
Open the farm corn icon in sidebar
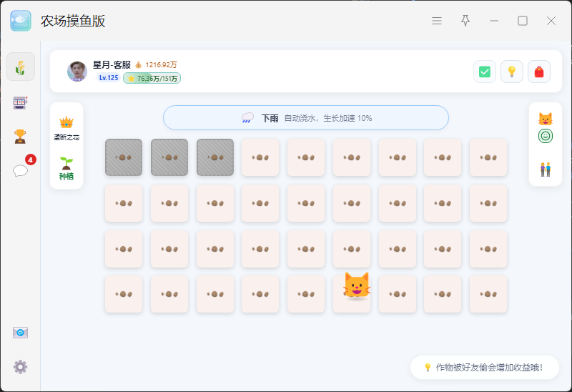point(21,67)
